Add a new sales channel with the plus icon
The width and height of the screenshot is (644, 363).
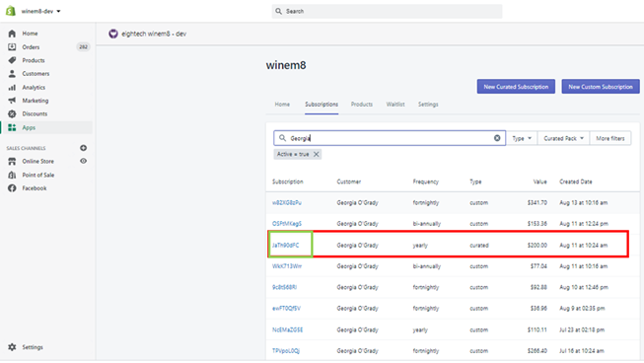(x=84, y=148)
